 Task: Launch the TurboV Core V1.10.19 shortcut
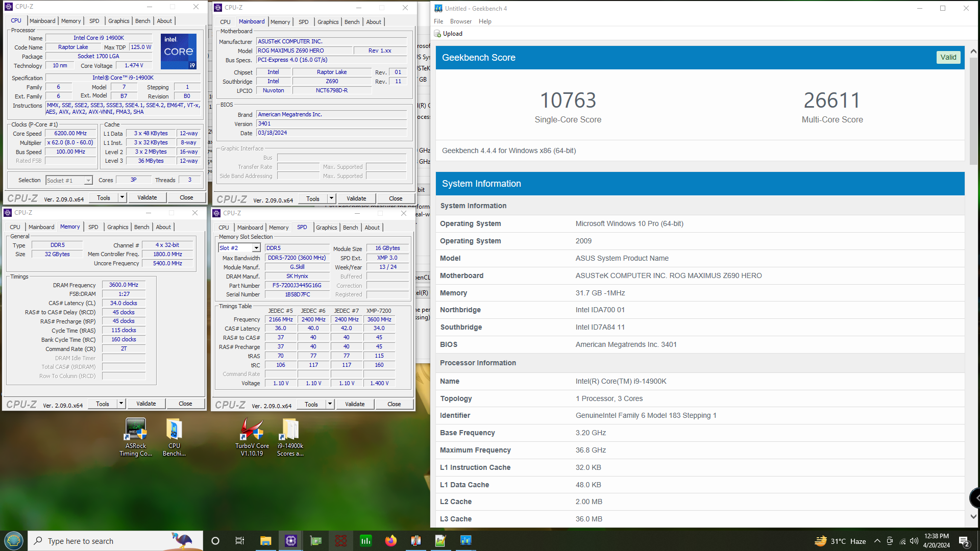coord(252,437)
